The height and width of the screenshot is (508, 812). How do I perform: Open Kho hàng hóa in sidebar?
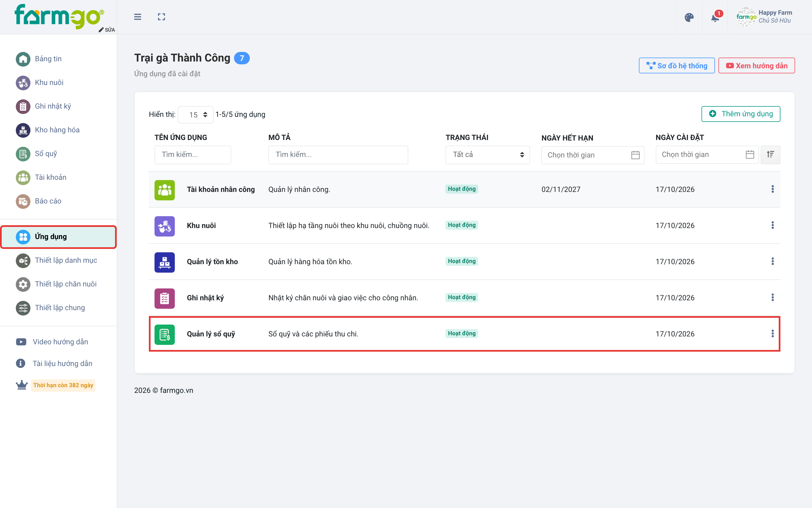click(x=48, y=130)
